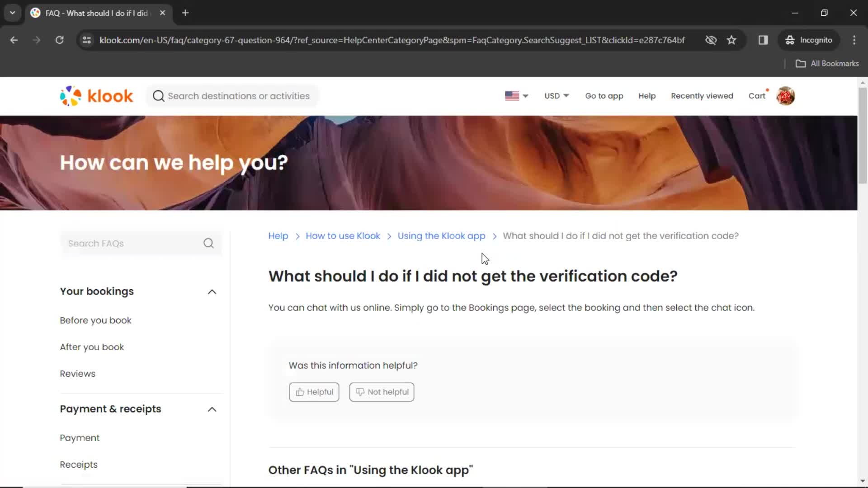Open the tab search dropdown
Image resolution: width=868 pixels, height=488 pixels.
13,13
